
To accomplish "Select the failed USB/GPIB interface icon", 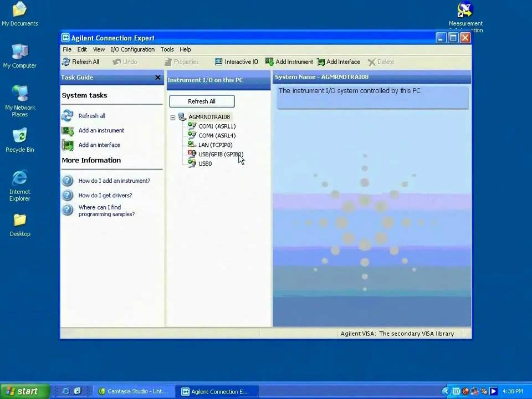I will [x=192, y=154].
